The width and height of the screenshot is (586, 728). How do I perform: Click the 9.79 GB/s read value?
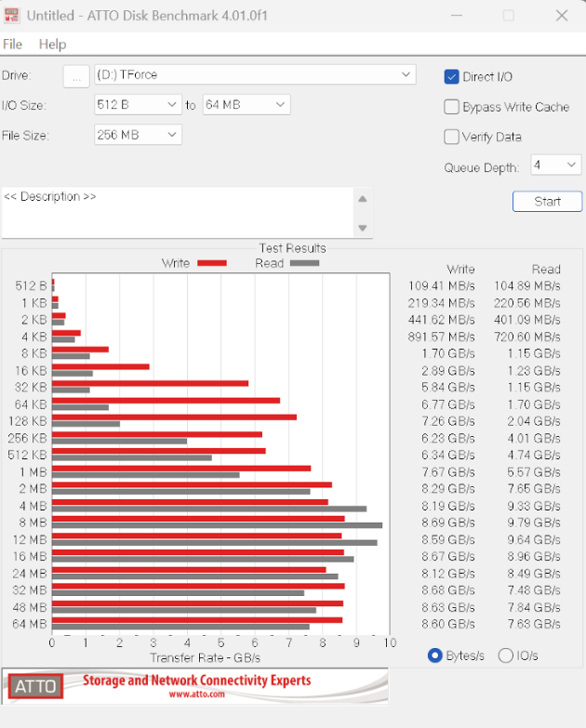pos(534,523)
